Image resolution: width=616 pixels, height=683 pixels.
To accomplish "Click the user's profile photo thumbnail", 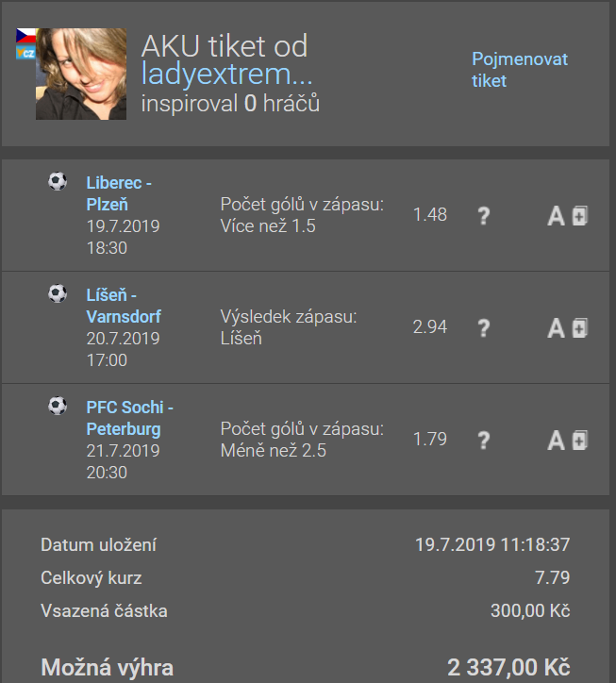I will tap(81, 74).
